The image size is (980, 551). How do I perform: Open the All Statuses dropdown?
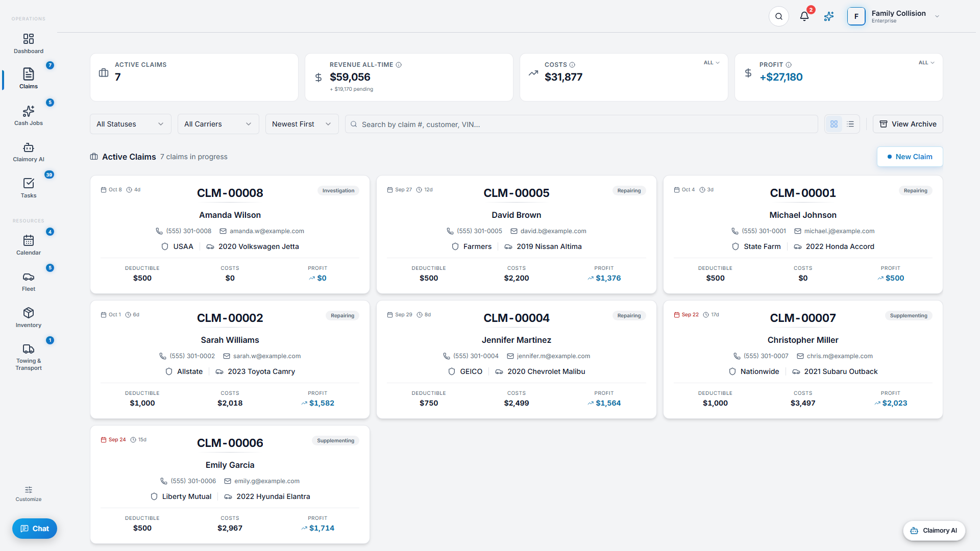tap(131, 124)
